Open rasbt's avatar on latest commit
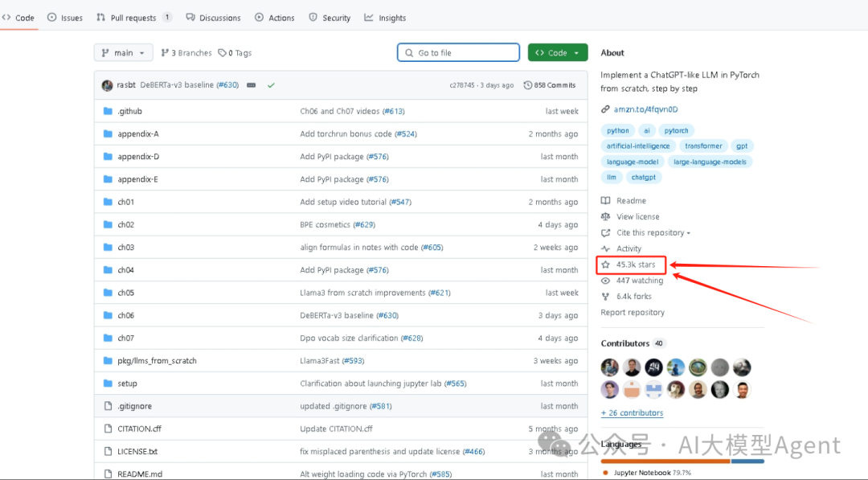Viewport: 868px width, 480px height. pos(108,85)
